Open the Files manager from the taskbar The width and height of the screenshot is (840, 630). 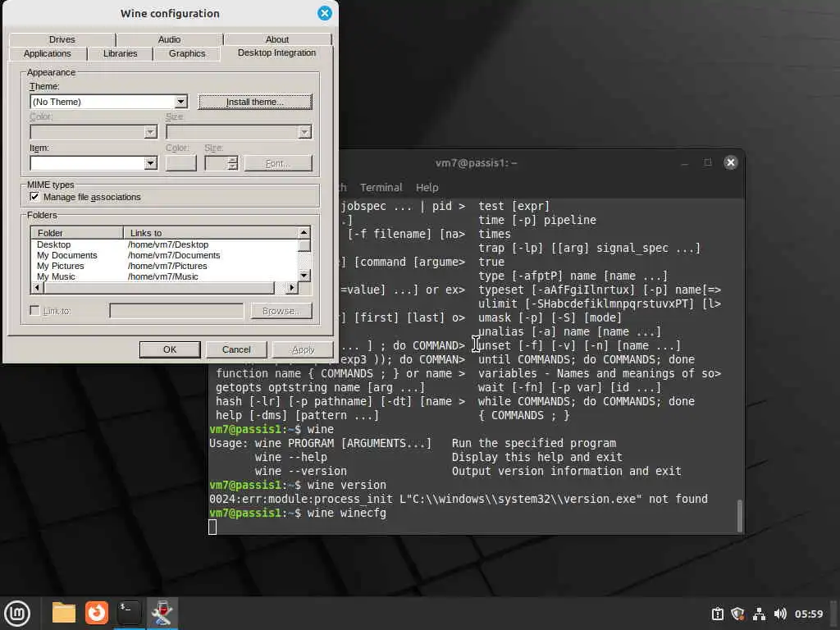[x=64, y=613]
